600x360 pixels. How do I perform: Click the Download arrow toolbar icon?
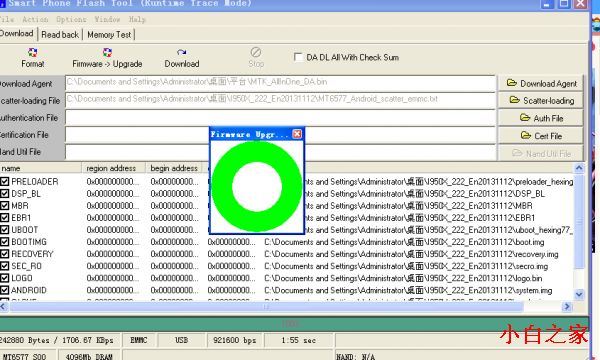point(182,57)
